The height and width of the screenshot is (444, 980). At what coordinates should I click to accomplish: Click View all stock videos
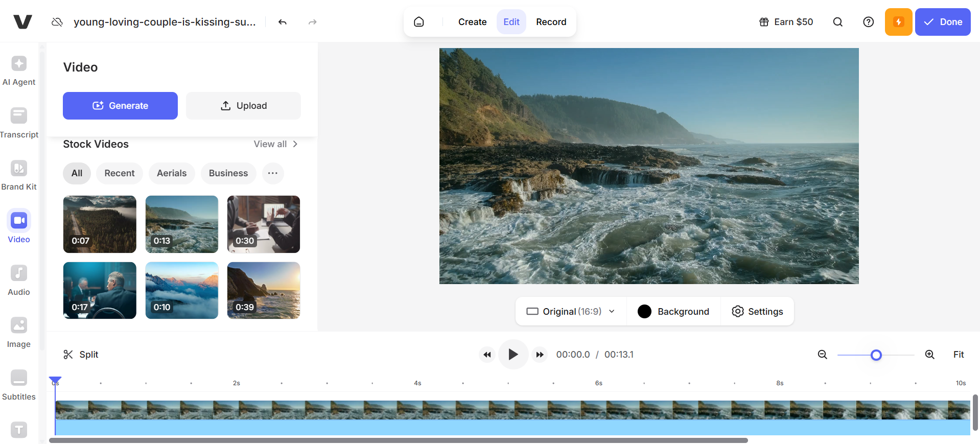point(276,144)
